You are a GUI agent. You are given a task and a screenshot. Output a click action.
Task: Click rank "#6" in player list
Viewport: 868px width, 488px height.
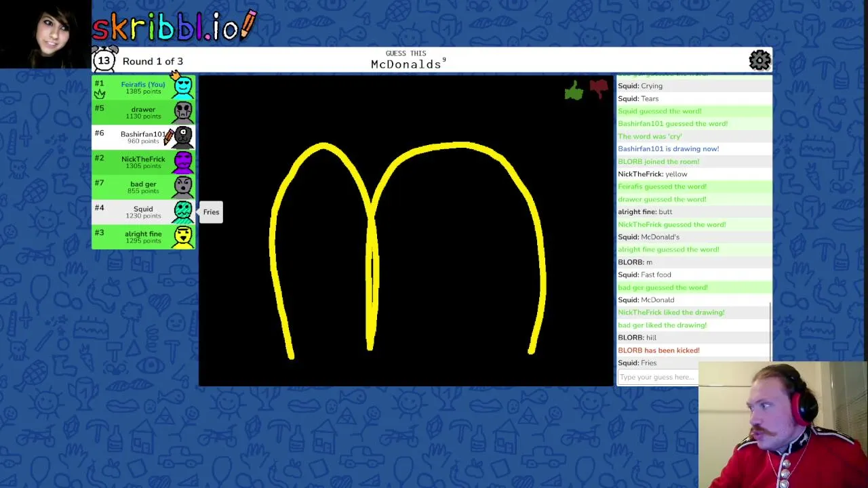coord(99,133)
